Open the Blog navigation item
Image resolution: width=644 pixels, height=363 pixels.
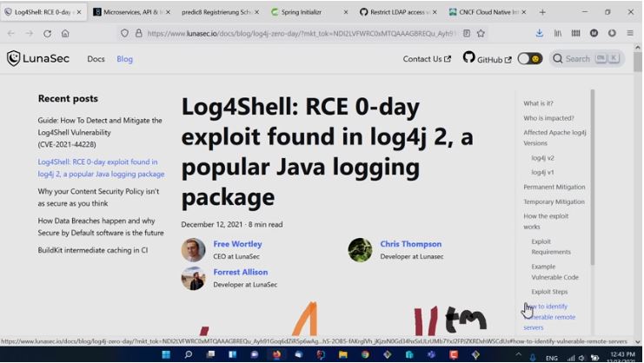[124, 59]
